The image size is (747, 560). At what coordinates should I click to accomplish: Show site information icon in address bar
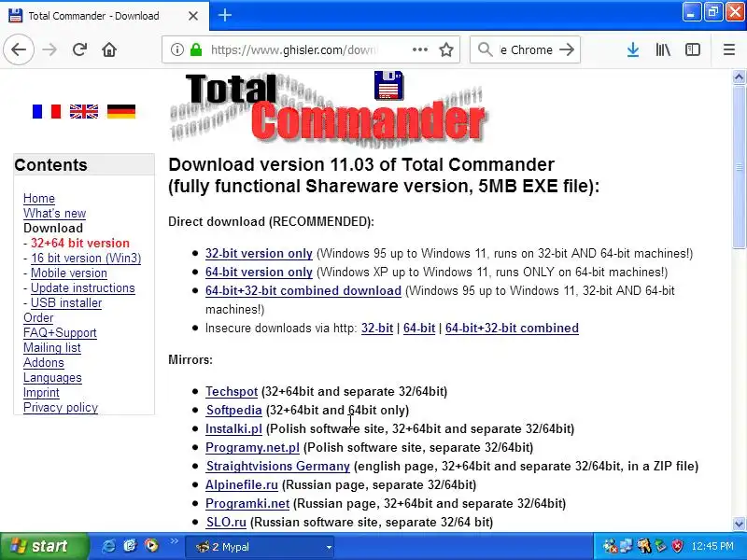[x=177, y=49]
